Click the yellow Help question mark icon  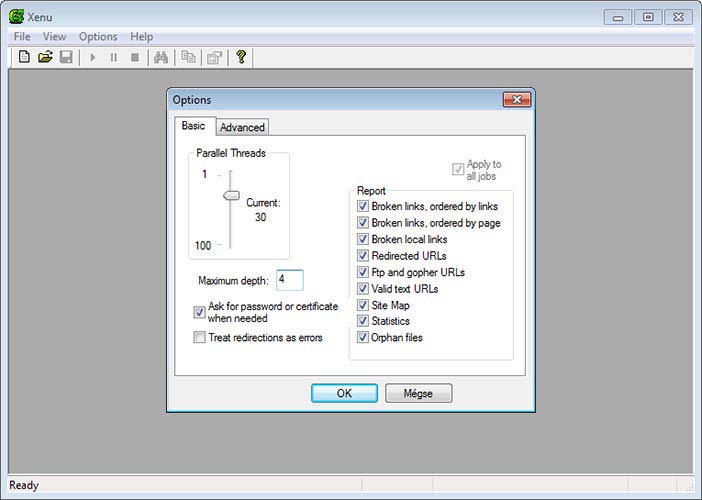pyautogui.click(x=241, y=57)
